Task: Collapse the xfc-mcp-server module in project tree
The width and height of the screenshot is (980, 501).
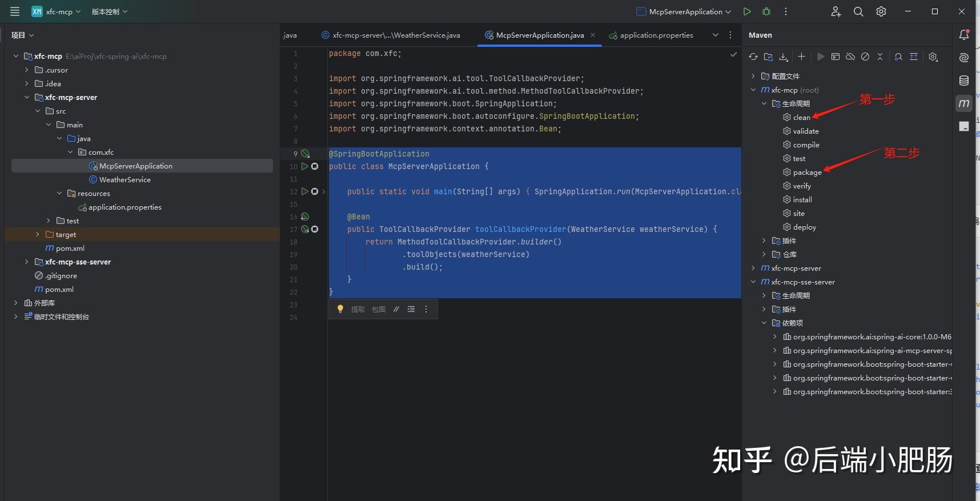Action: click(x=27, y=97)
